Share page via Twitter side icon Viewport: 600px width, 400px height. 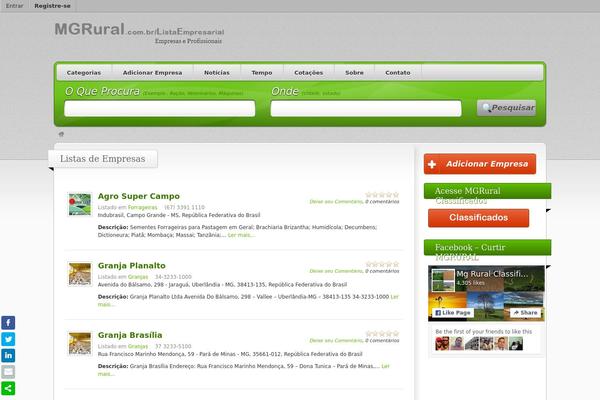click(8, 339)
